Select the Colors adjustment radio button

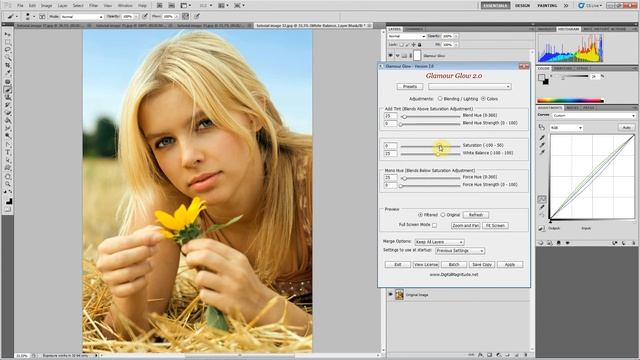483,98
